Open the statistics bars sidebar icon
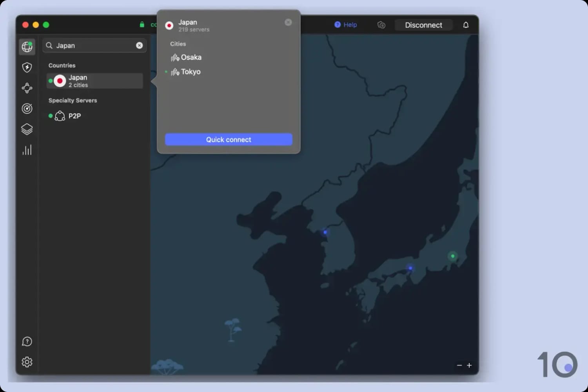The width and height of the screenshot is (588, 392). 27,150
